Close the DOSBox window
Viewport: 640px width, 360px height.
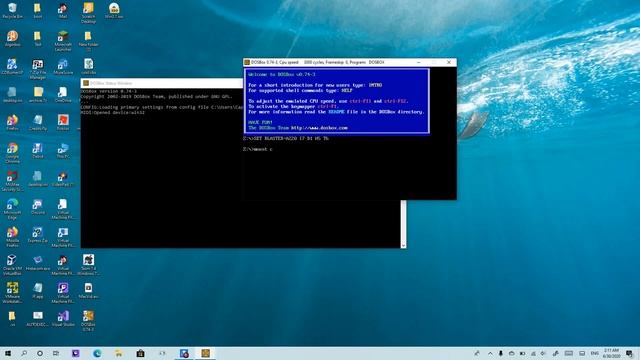[449, 62]
